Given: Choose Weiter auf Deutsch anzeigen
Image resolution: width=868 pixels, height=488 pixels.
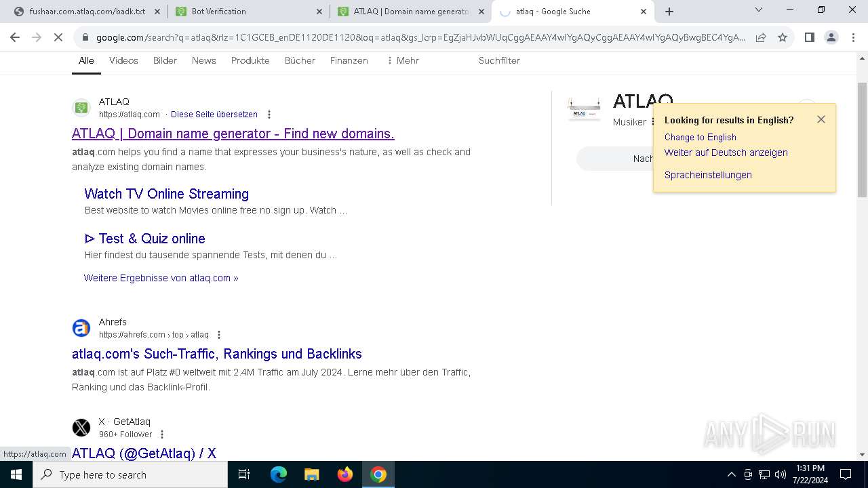Looking at the screenshot, I should pos(726,152).
